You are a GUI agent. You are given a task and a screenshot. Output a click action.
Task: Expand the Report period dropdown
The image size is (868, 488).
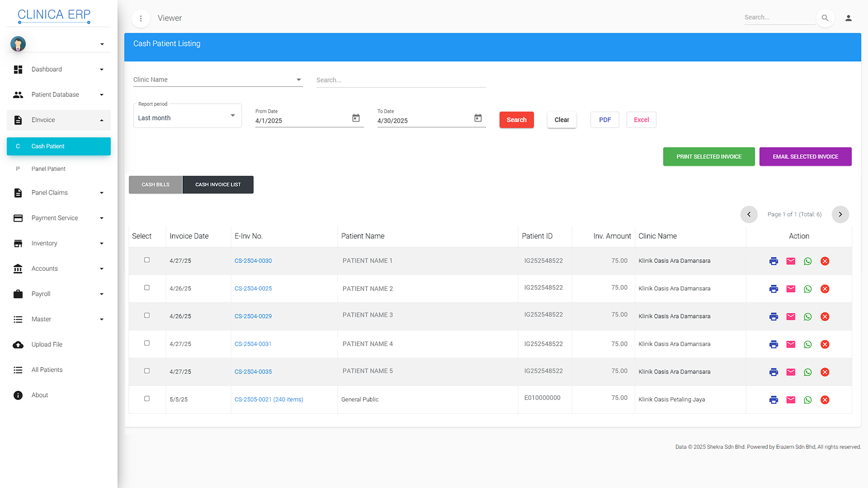pyautogui.click(x=187, y=116)
